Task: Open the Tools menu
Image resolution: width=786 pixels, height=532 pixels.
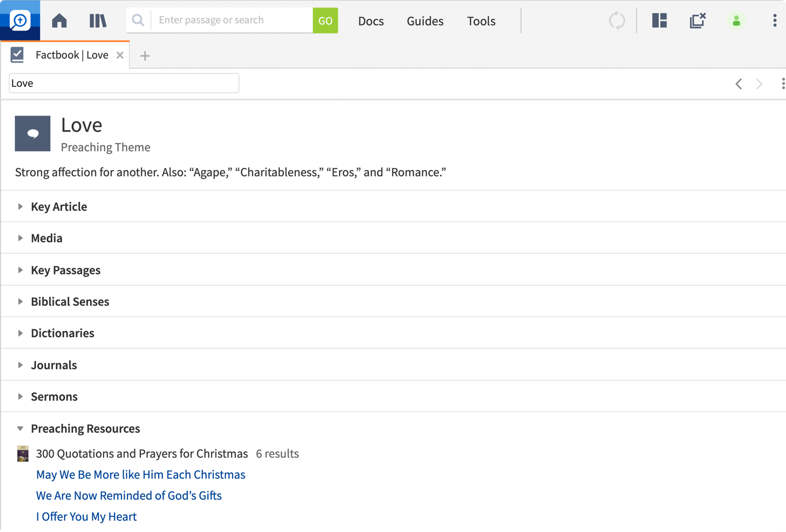Action: point(481,21)
